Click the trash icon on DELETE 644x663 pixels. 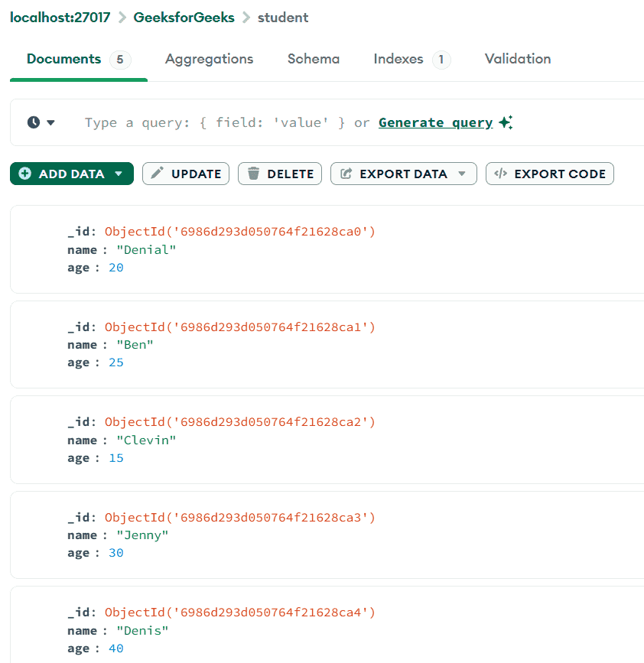(x=253, y=174)
